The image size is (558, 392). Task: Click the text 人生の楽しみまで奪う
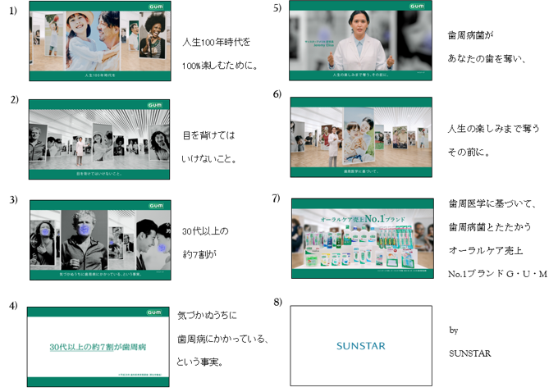click(494, 129)
